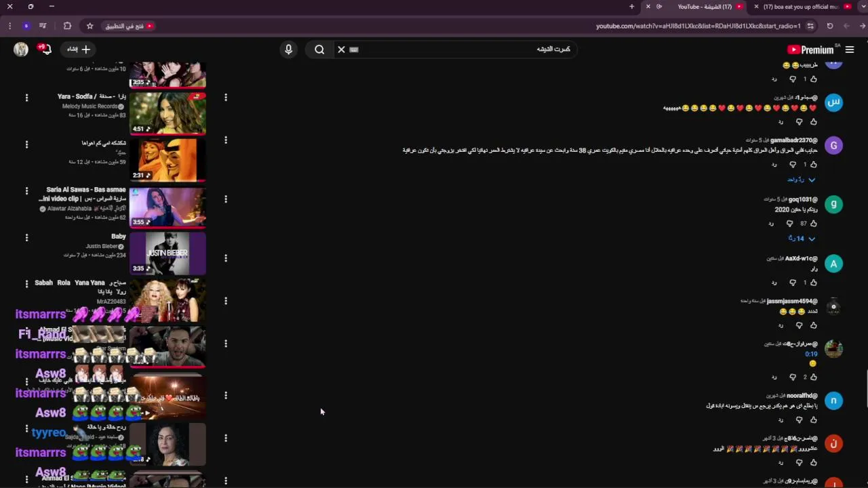Click the فتح في التطبيق open-in-app button
Image resolution: width=868 pixels, height=488 pixels.
[x=129, y=26]
